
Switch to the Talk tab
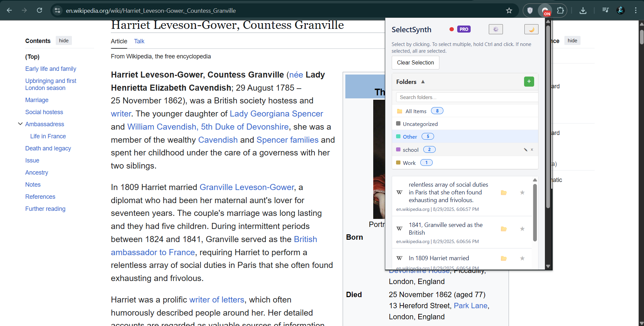tap(139, 41)
